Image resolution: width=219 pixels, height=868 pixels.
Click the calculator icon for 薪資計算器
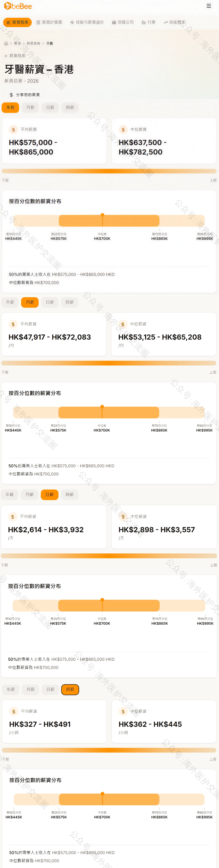tap(38, 23)
